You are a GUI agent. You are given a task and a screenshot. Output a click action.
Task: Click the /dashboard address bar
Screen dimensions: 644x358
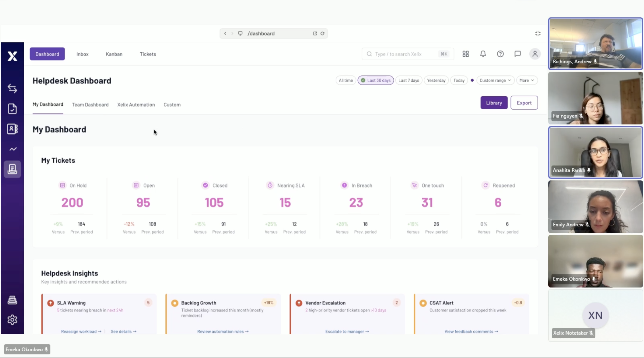[x=273, y=33]
